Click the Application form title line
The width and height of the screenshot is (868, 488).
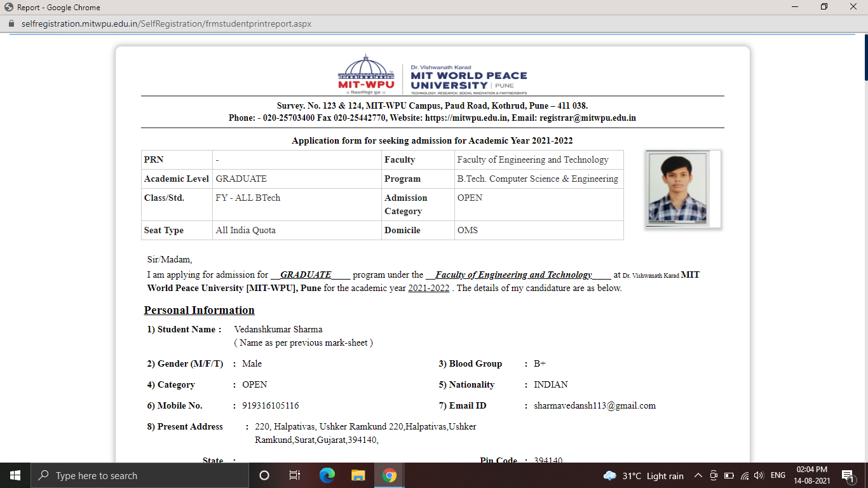pos(432,140)
